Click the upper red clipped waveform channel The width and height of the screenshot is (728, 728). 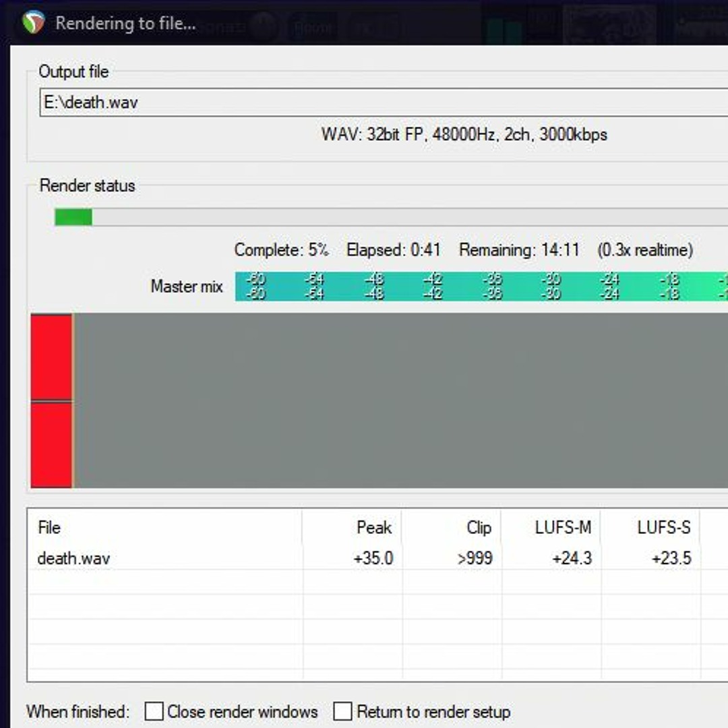tap(51, 357)
